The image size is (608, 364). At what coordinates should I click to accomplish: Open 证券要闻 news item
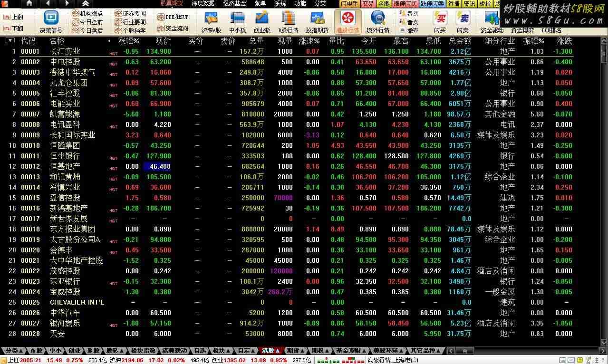click(131, 14)
